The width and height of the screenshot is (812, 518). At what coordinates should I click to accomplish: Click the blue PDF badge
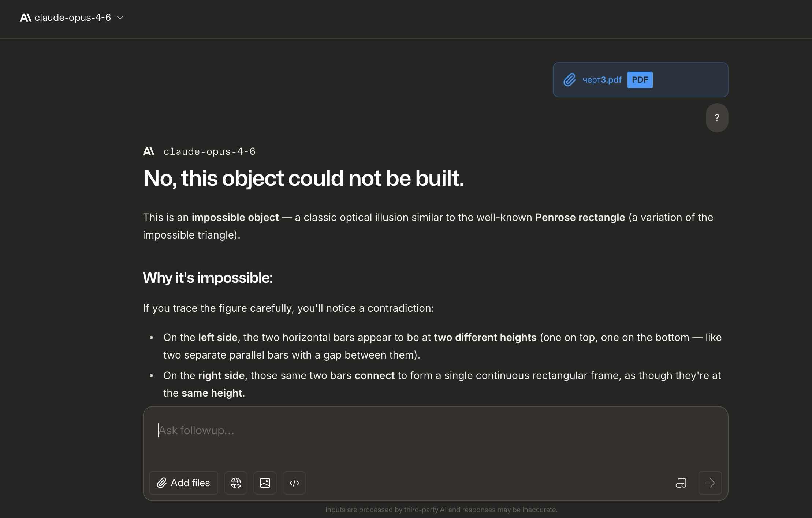pyautogui.click(x=640, y=80)
